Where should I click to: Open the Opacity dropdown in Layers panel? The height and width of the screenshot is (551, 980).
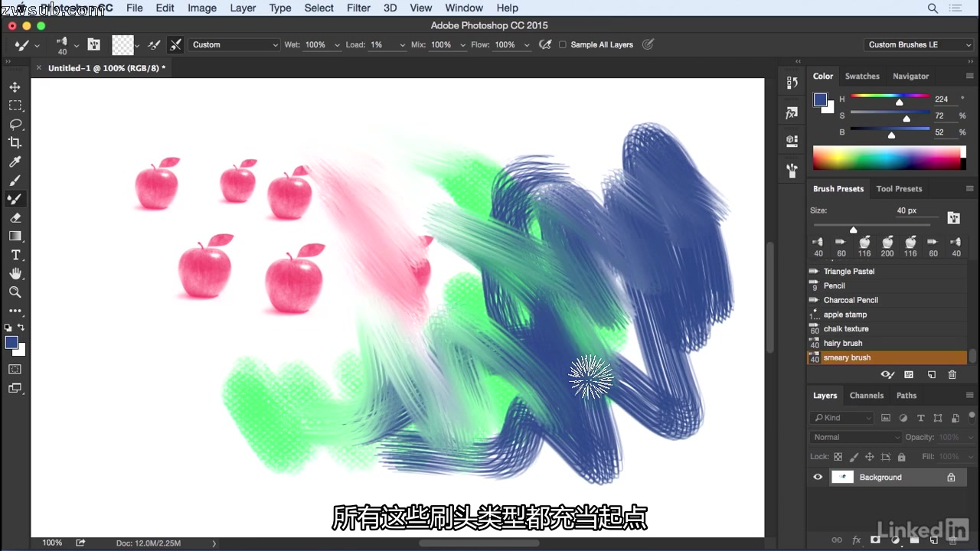970,437
